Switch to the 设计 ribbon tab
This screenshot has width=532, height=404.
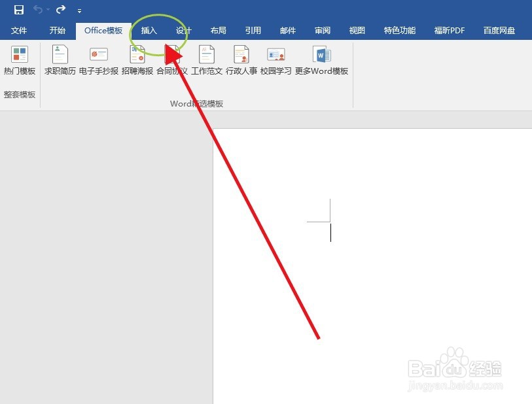[x=184, y=30]
